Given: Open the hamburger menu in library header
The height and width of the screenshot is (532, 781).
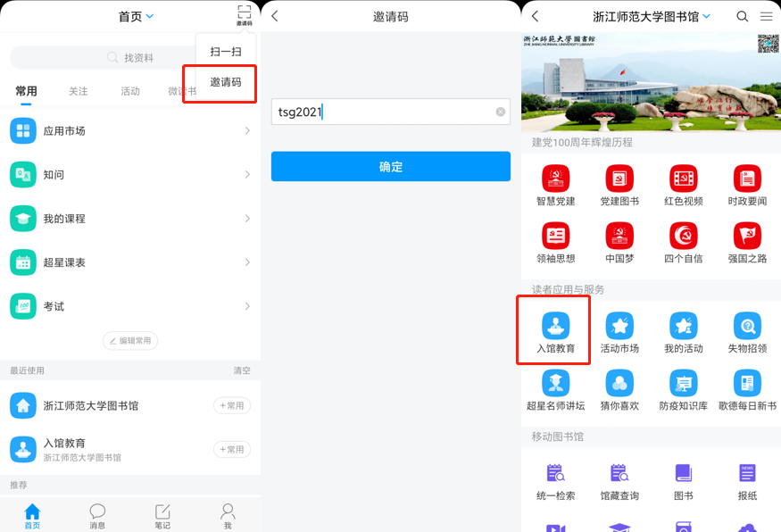Looking at the screenshot, I should pos(766,16).
